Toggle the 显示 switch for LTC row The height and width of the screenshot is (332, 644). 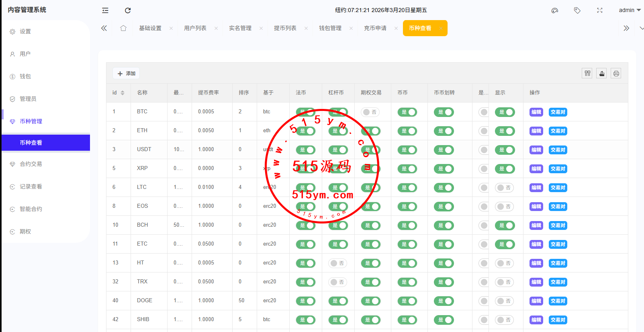[x=504, y=188]
